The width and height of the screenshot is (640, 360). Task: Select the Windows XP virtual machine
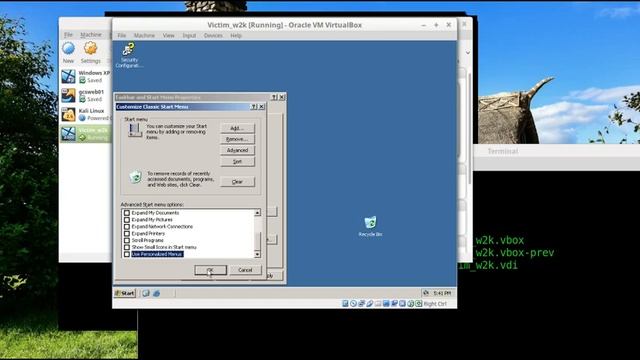click(x=86, y=76)
